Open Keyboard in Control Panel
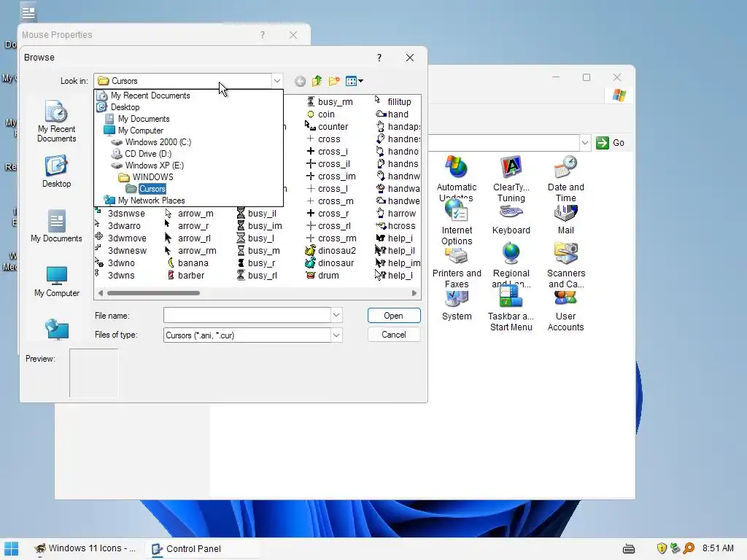Screen dimensions: 747x560 [x=511, y=220]
